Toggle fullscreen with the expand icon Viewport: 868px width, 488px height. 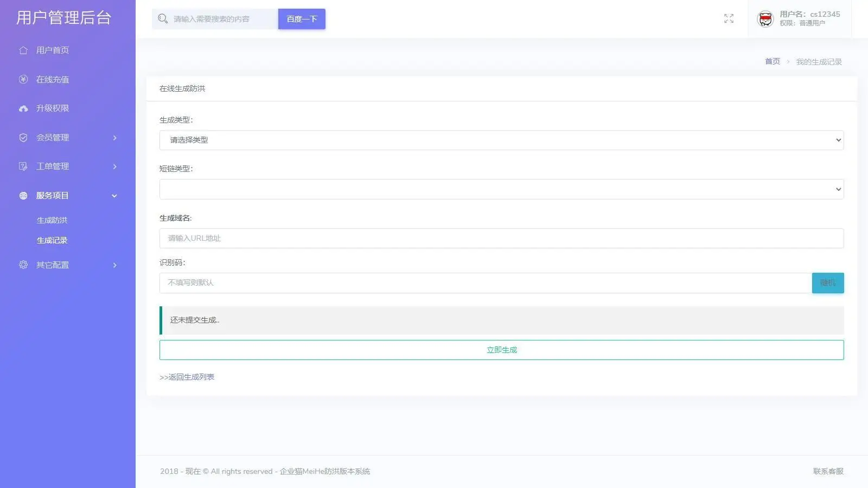point(729,19)
